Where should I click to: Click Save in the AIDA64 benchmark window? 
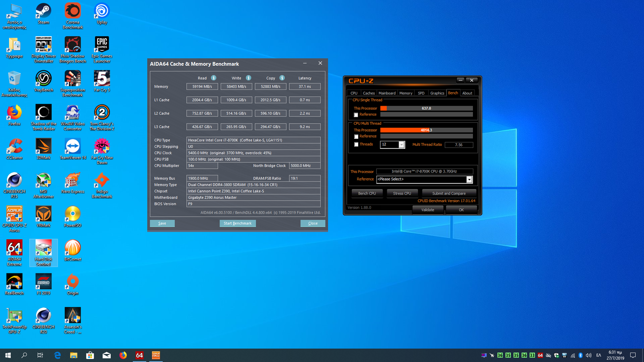[162, 223]
